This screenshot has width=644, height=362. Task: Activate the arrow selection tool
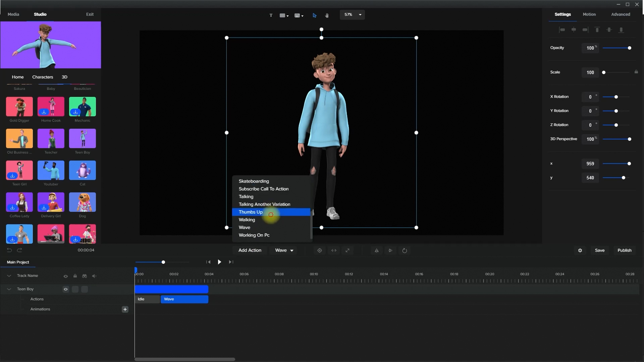315,15
